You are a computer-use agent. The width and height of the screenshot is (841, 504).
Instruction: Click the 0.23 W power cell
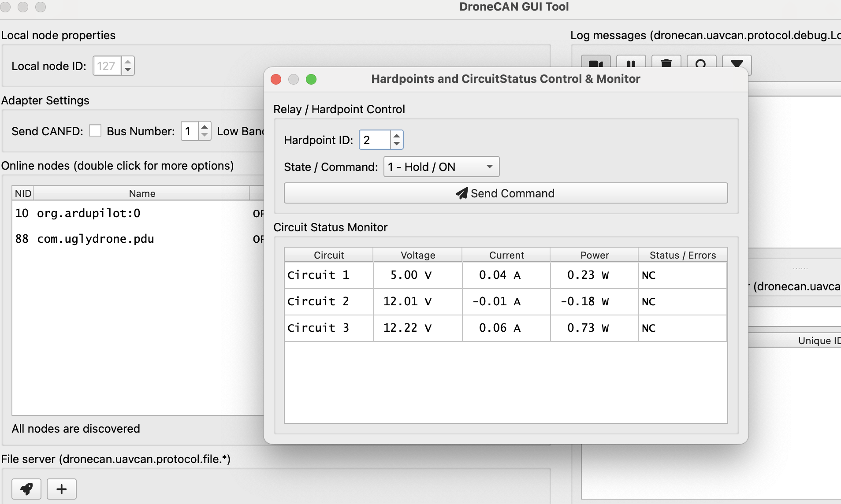pos(595,275)
